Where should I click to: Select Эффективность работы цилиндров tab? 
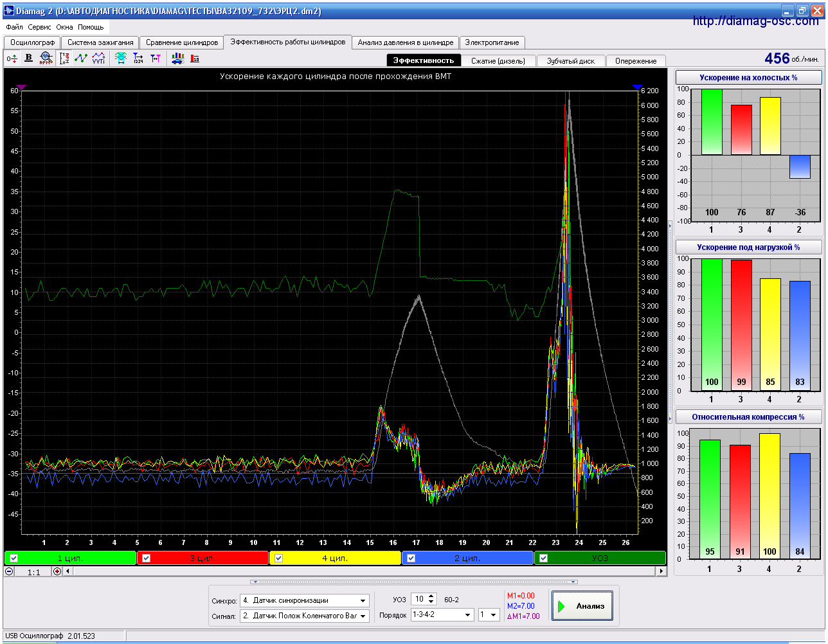288,42
